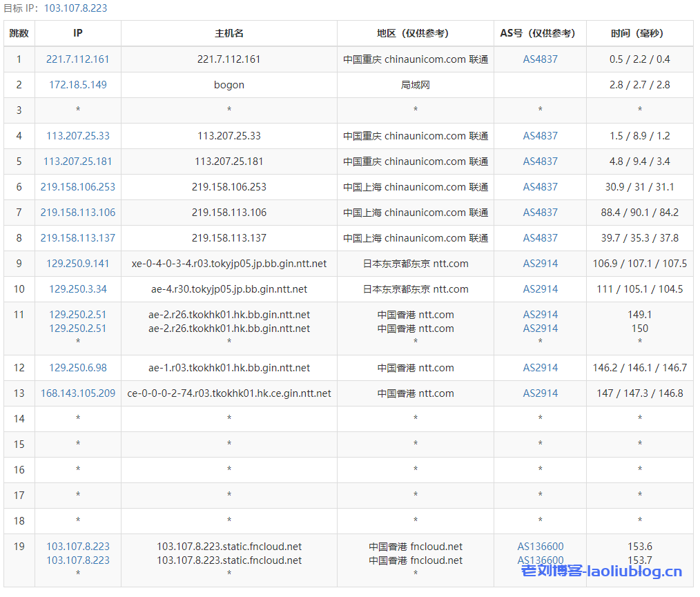Click IP link 168.143.105.209
The image size is (700, 597).
(78, 393)
